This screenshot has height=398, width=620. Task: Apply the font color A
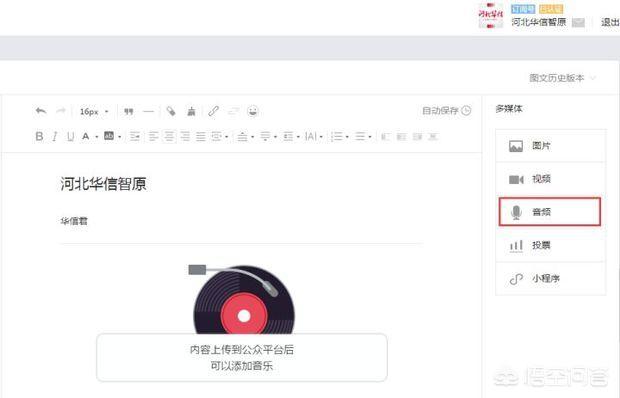coord(85,136)
